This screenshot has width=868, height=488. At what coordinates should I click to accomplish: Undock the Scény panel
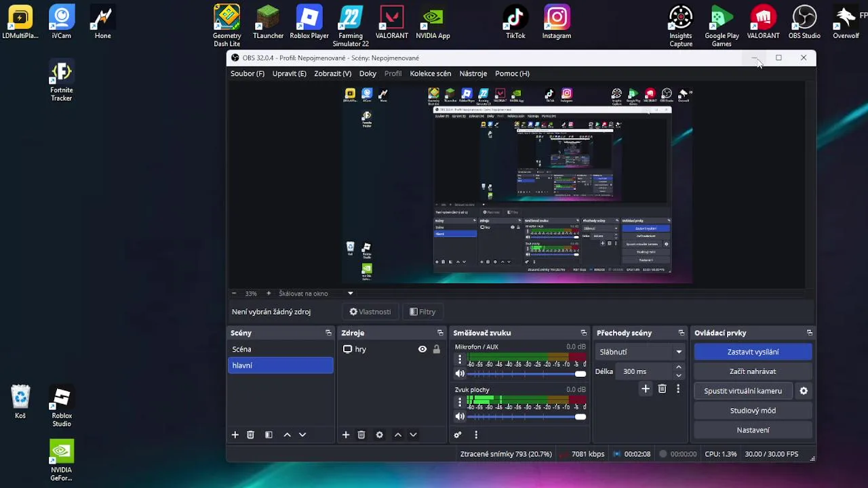[x=328, y=333]
